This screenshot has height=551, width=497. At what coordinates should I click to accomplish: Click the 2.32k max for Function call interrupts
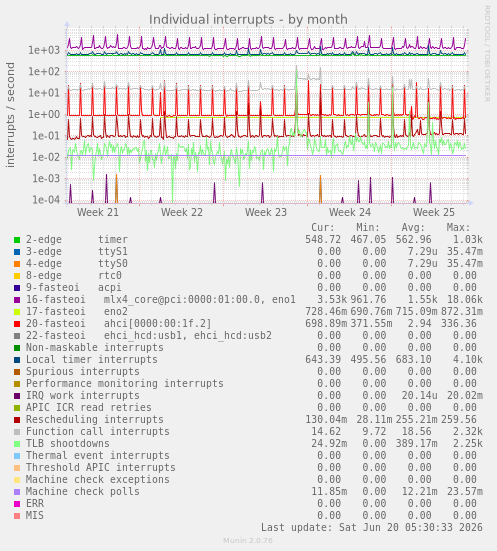point(468,432)
